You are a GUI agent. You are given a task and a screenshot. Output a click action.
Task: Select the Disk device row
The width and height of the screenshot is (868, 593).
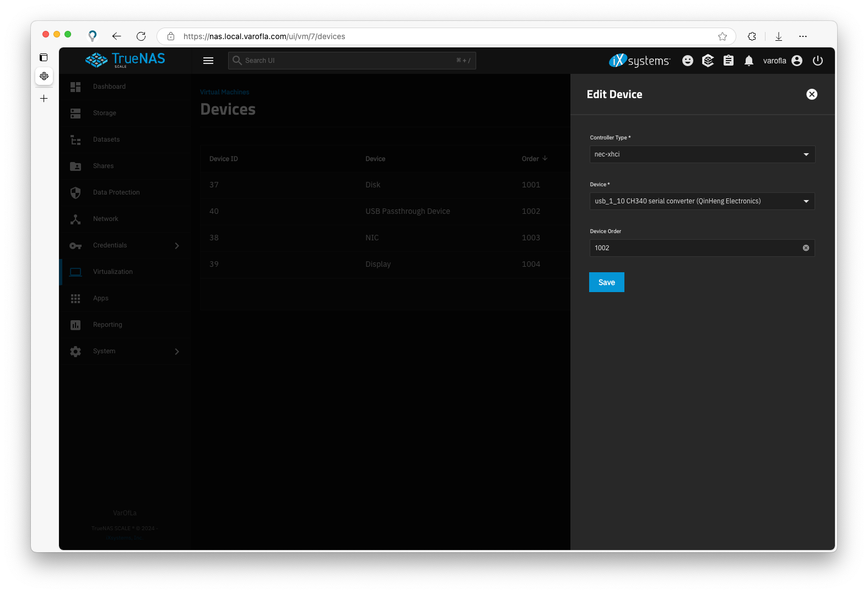coord(385,185)
